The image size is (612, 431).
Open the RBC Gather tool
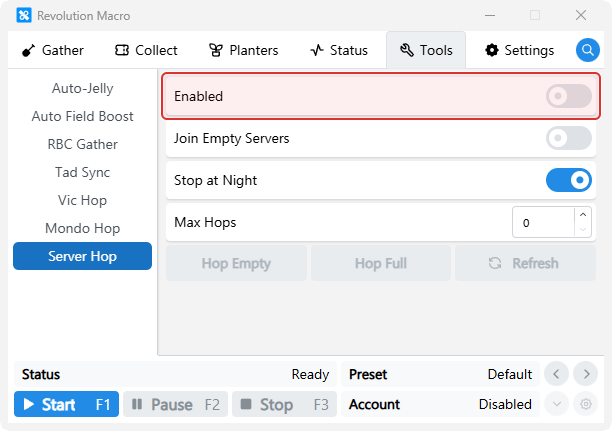[82, 144]
